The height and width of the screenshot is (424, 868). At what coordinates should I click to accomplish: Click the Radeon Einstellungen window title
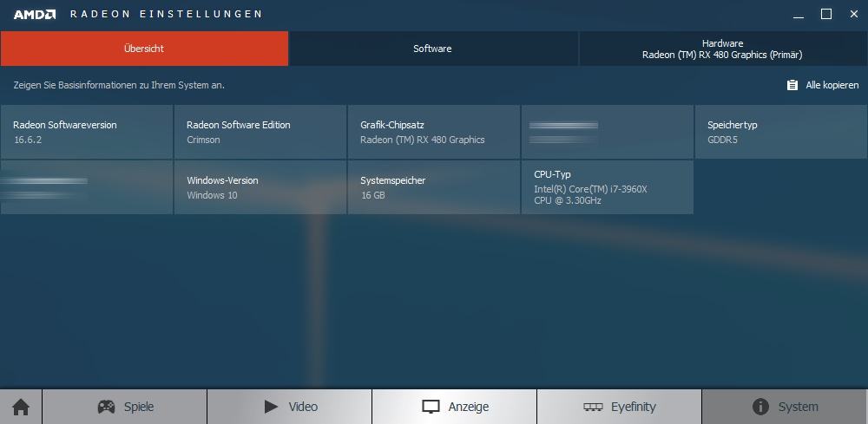pyautogui.click(x=166, y=15)
